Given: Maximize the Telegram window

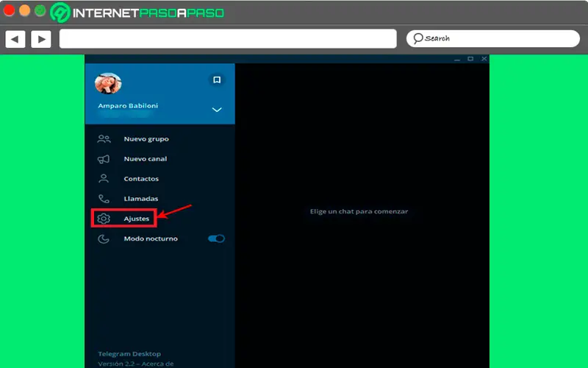Looking at the screenshot, I should [470, 59].
